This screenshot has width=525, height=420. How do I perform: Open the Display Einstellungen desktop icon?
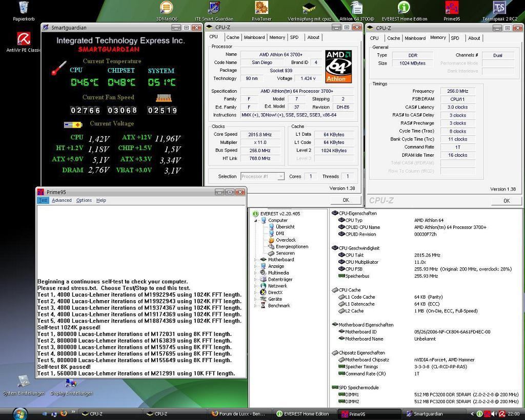pyautogui.click(x=71, y=387)
